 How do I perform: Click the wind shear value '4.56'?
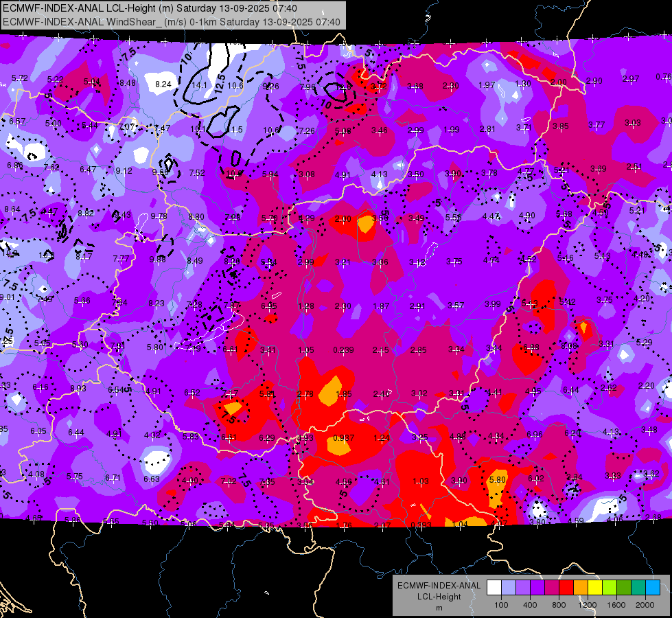(x=344, y=482)
